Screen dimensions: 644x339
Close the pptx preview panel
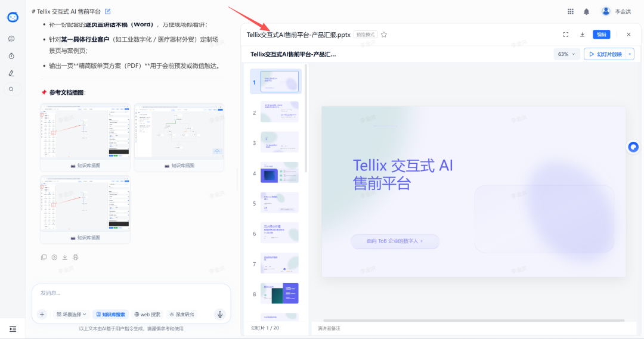628,35
